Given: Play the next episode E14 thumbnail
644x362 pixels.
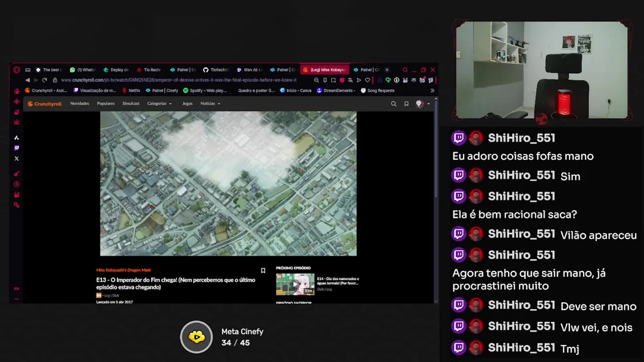Looking at the screenshot, I should (295, 284).
